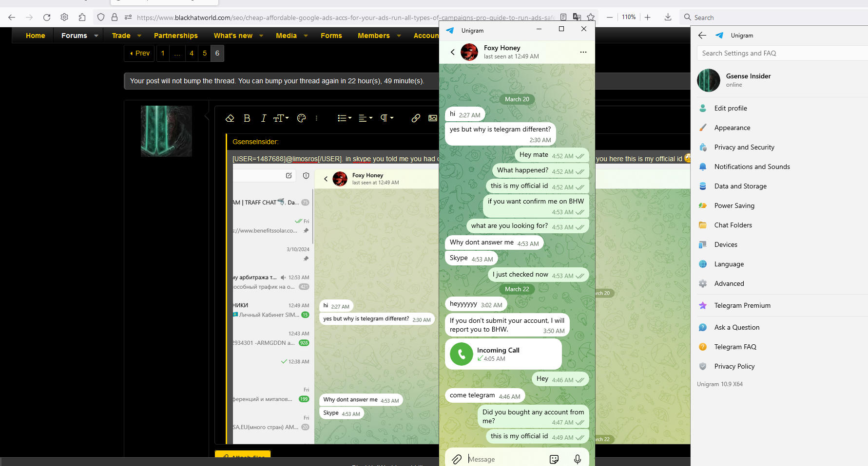Open the browser extensions icon

[82, 18]
